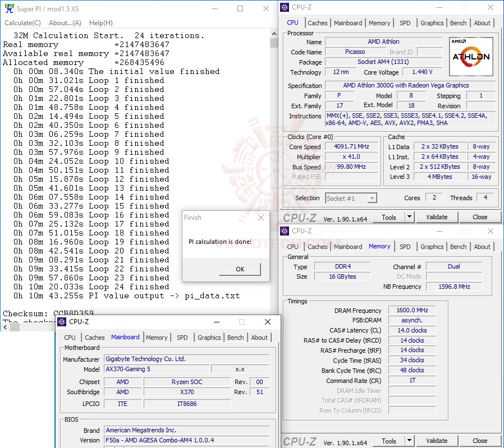Click Super PI vertical scrollbar up arrow
504x448 pixels.
coord(274,34)
